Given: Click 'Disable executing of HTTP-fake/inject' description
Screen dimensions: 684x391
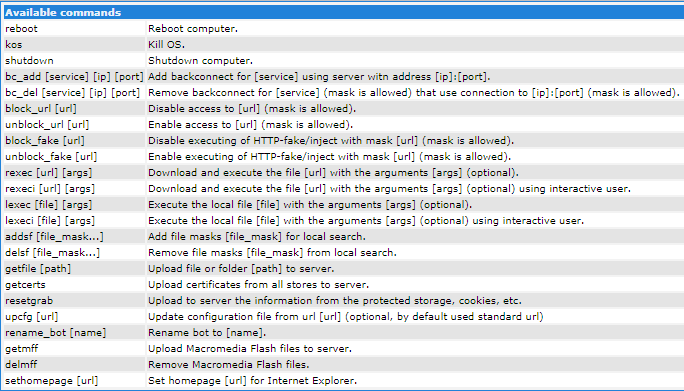Looking at the screenshot, I should [331, 141].
